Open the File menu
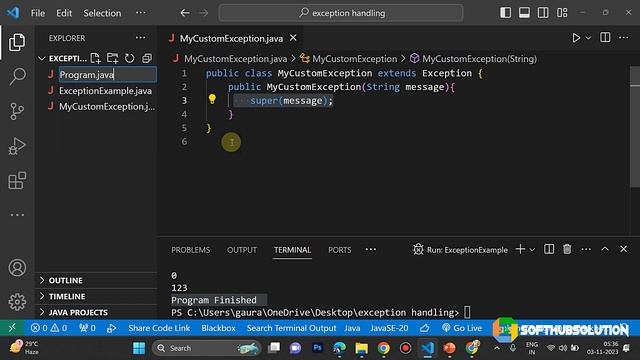The height and width of the screenshot is (360, 640). pos(38,13)
